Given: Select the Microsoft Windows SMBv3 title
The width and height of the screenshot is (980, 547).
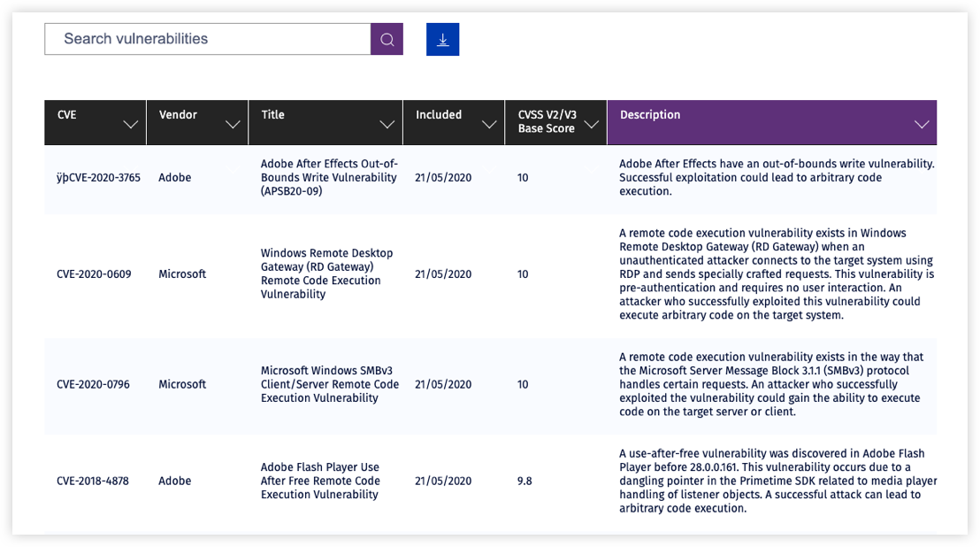Looking at the screenshot, I should (329, 384).
